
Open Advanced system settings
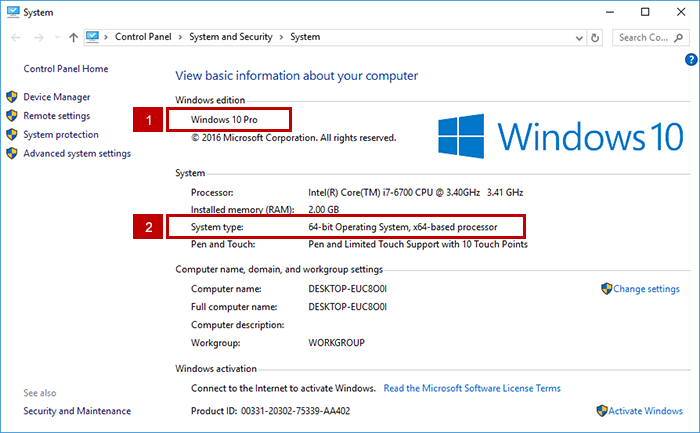tap(77, 153)
